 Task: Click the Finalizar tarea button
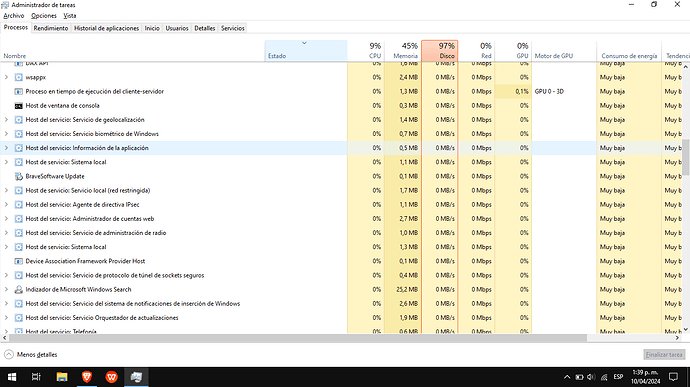(x=664, y=354)
